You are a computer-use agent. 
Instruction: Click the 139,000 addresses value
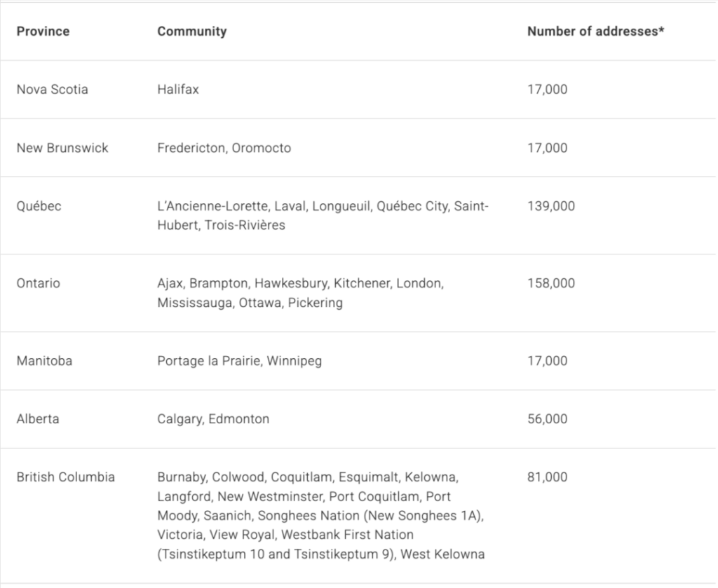(x=551, y=206)
